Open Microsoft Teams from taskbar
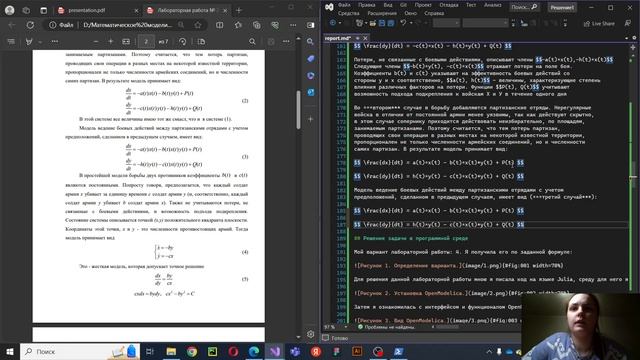 tap(295, 351)
